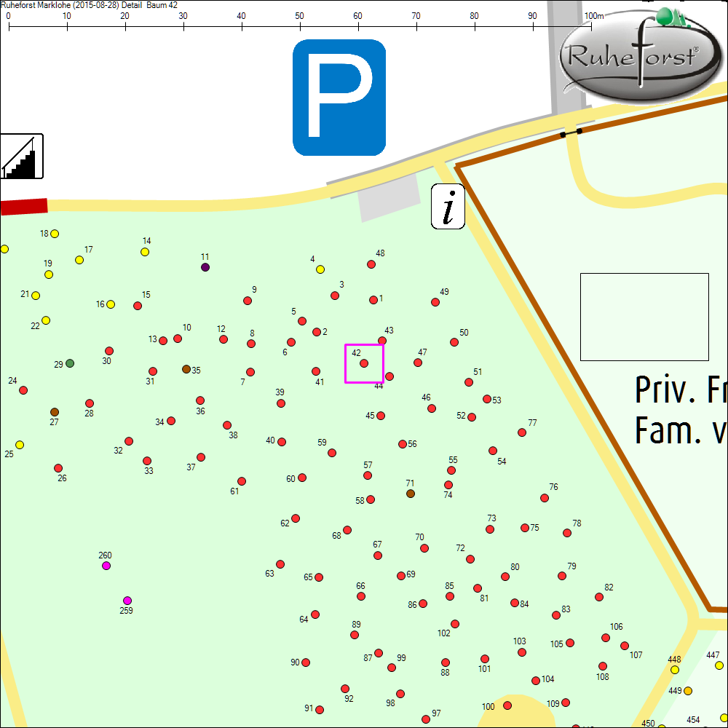Viewport: 728px width, 728px height.
Task: Select red tree marker 106
Action: (606, 638)
